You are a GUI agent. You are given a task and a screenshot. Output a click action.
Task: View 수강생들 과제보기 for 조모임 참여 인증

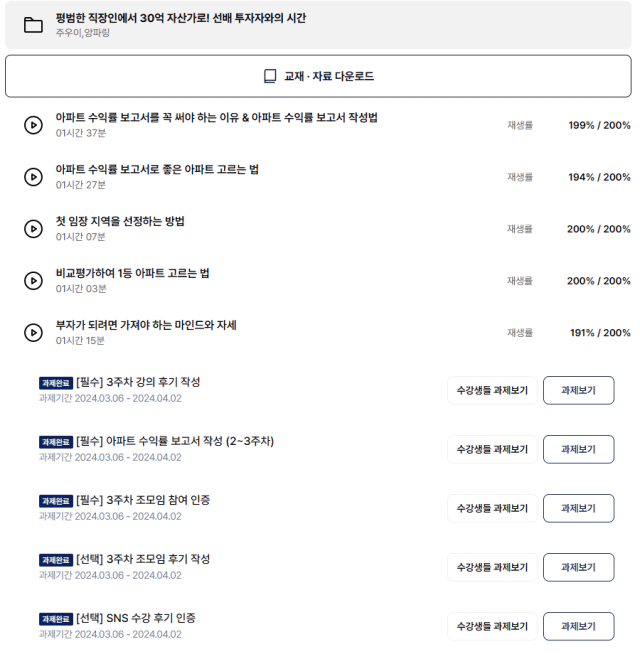(x=492, y=508)
